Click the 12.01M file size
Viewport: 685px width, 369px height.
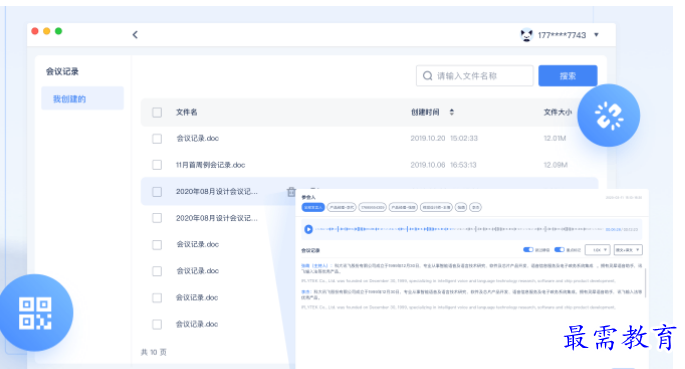pyautogui.click(x=555, y=138)
